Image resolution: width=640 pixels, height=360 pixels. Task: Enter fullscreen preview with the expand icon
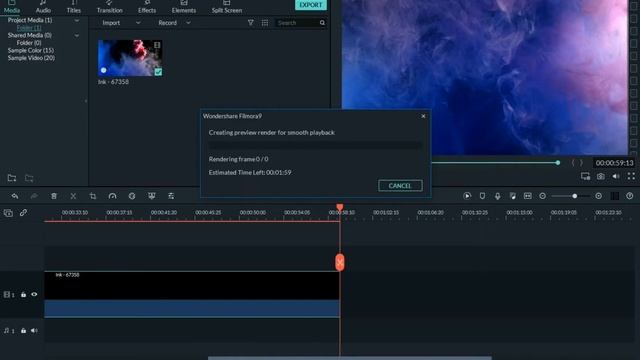pyautogui.click(x=631, y=176)
